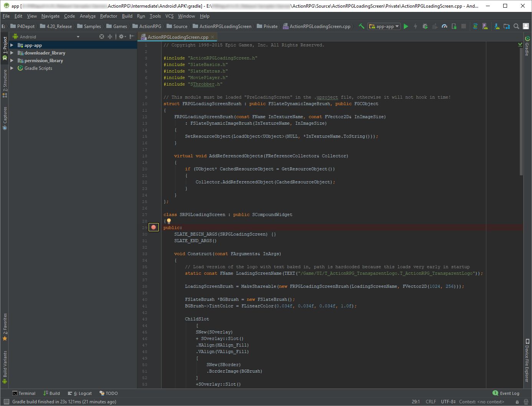
Task: Open the Event Log
Action: 506,393
